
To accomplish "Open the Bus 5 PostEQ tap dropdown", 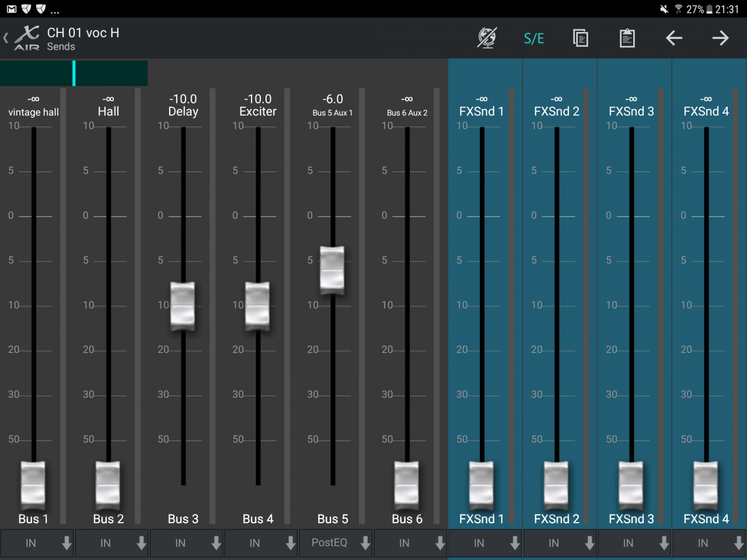I will click(336, 543).
